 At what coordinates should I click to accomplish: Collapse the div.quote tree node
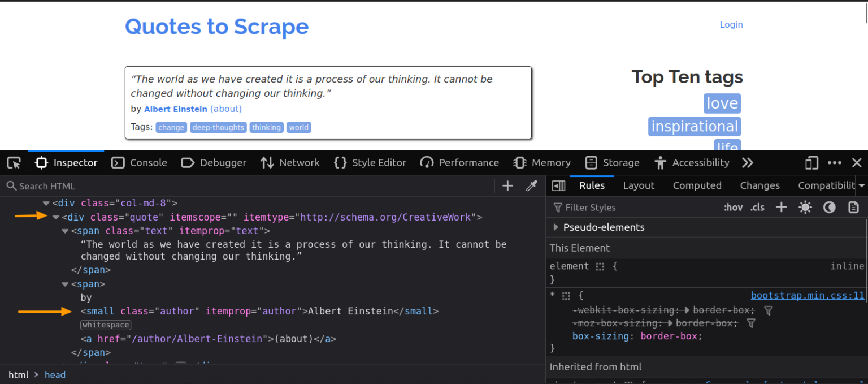55,217
